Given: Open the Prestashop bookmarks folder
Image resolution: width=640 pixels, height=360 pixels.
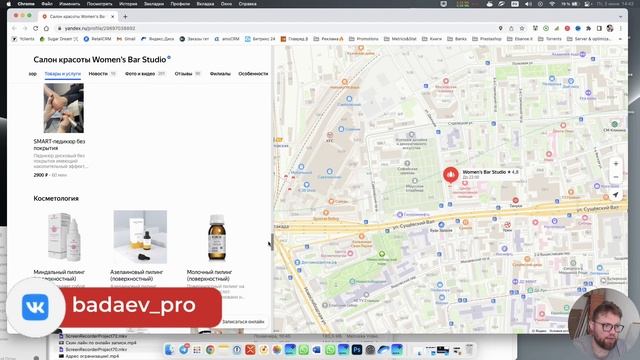Looking at the screenshot, I should [487, 39].
